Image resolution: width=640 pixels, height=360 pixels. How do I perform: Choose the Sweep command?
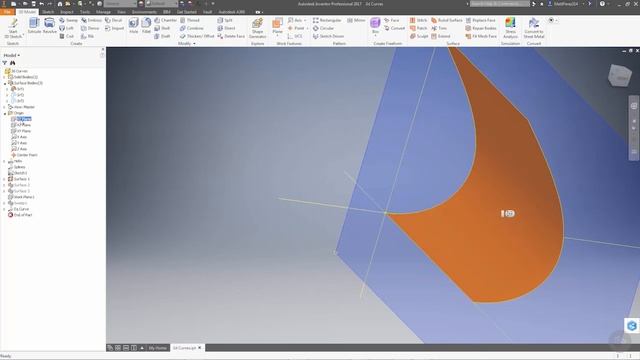click(x=68, y=20)
